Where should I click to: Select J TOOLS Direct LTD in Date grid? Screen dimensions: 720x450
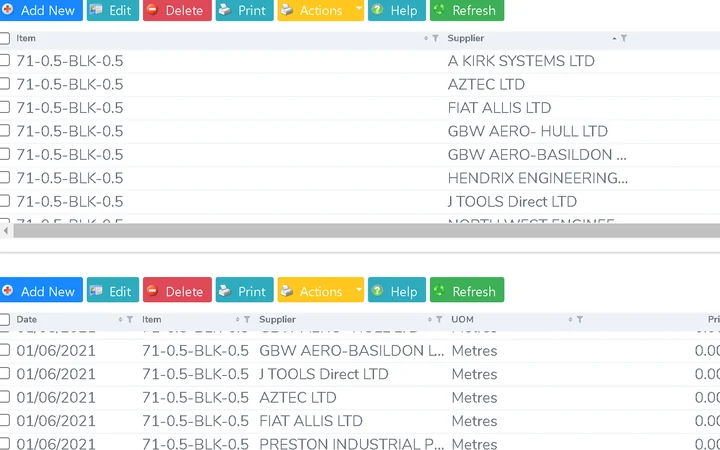point(324,374)
